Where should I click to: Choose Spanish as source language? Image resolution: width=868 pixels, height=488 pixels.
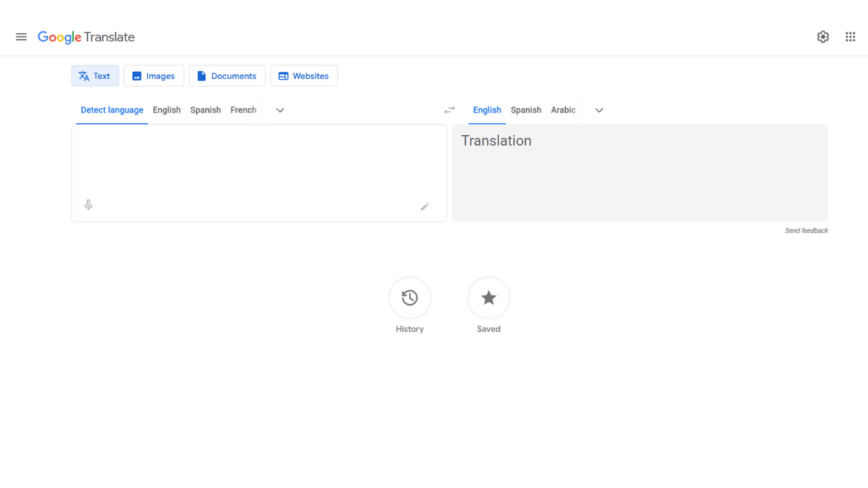click(205, 110)
